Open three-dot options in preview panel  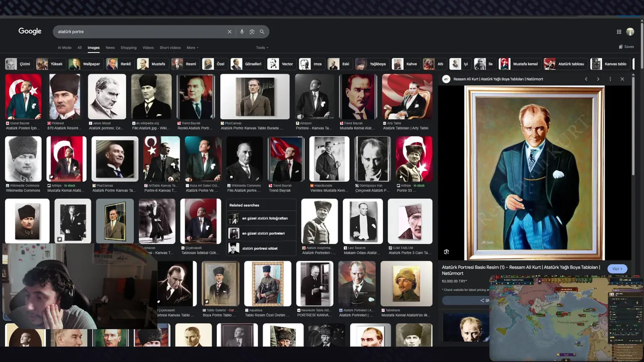point(610,79)
